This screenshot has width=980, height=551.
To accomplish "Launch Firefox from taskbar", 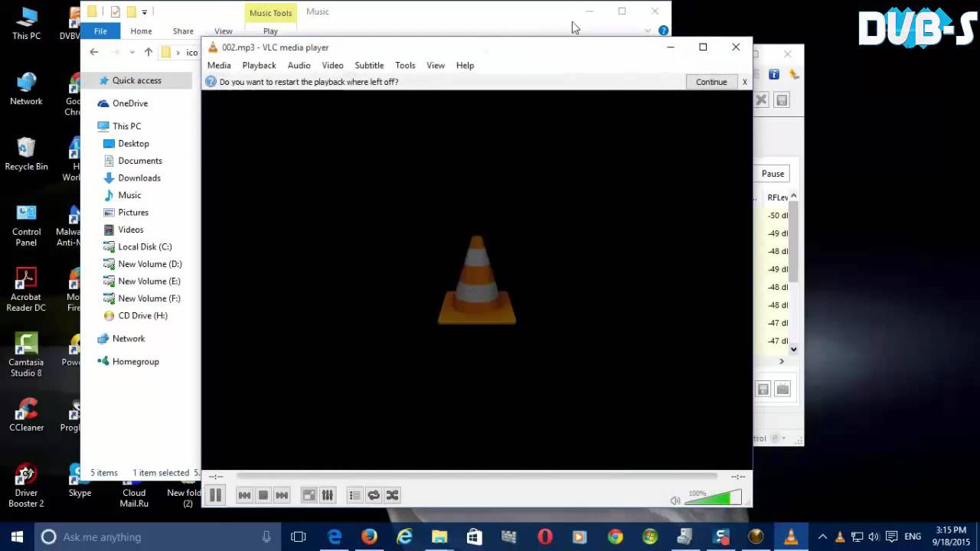I will pyautogui.click(x=369, y=536).
